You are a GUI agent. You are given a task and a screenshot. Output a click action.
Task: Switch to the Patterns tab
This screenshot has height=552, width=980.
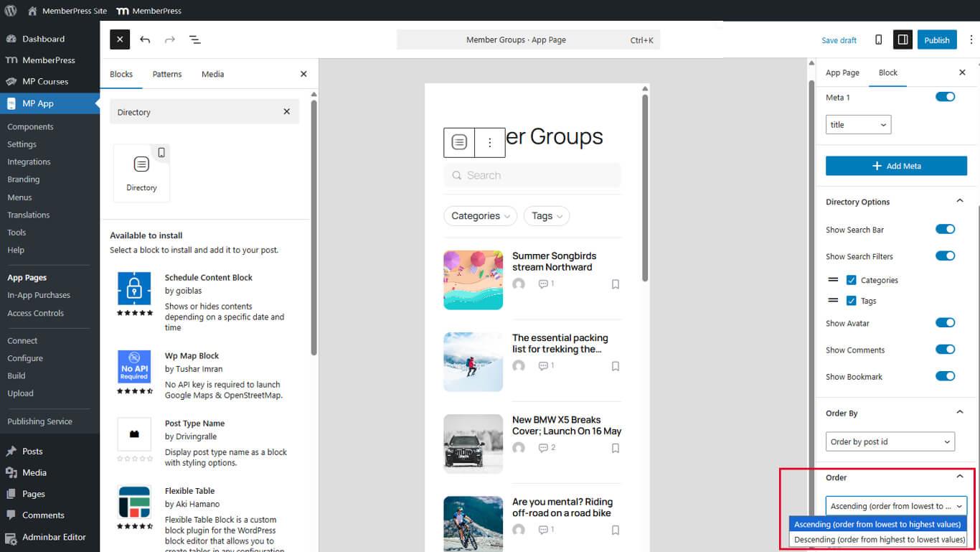(167, 74)
